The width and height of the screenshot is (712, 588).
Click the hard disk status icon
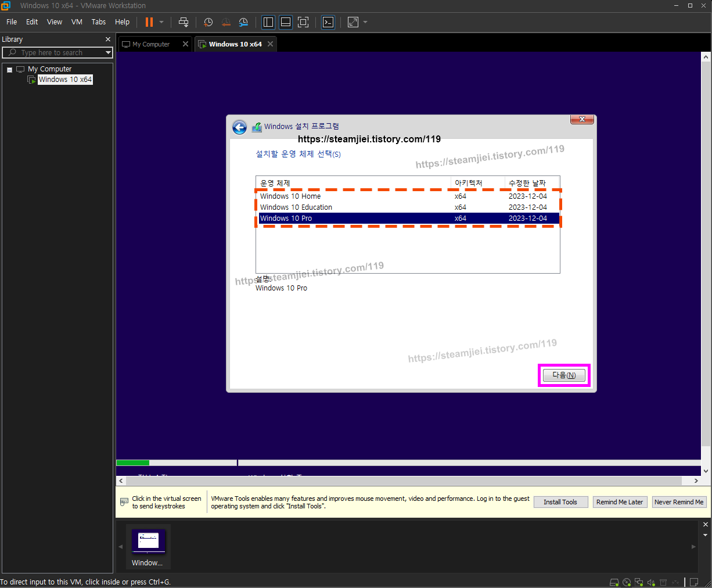pos(614,582)
